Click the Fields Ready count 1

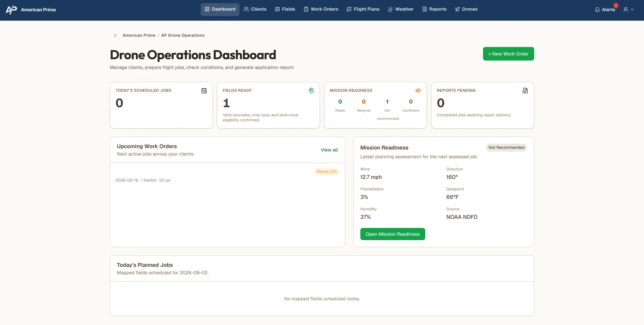(x=226, y=103)
